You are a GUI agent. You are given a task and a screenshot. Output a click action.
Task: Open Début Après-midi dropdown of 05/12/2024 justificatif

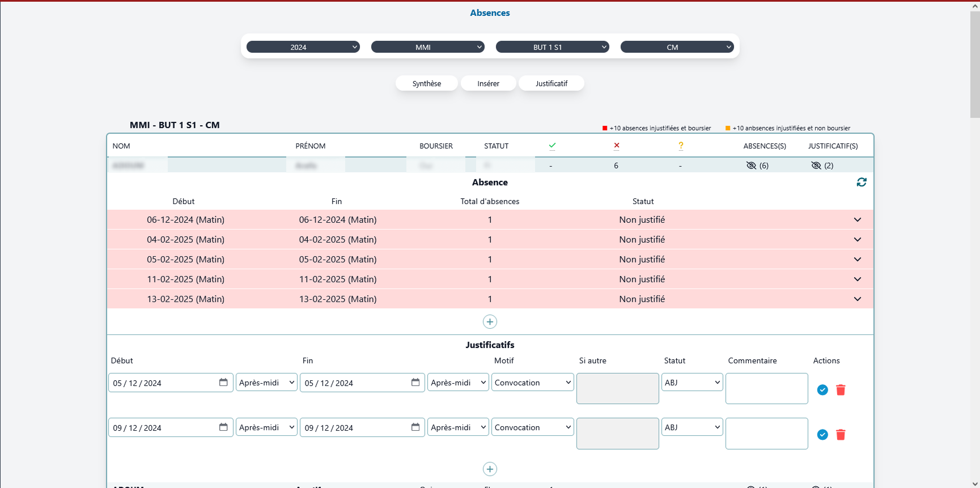(266, 383)
